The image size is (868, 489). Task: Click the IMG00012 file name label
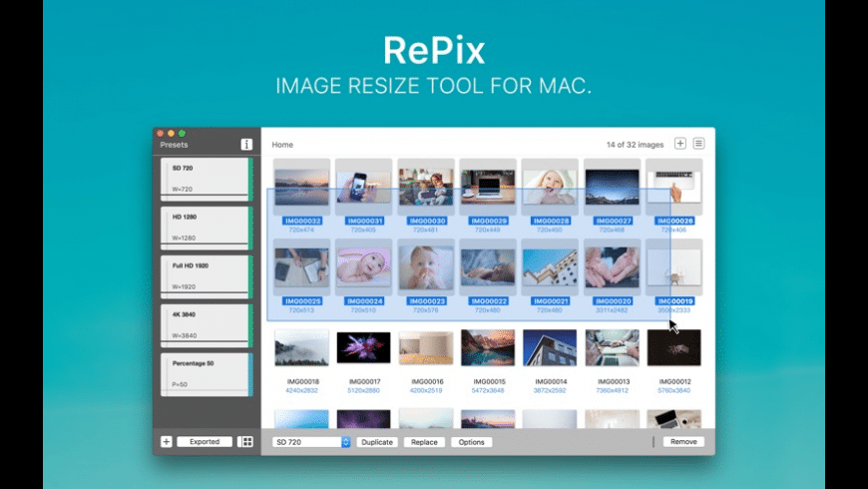click(674, 381)
